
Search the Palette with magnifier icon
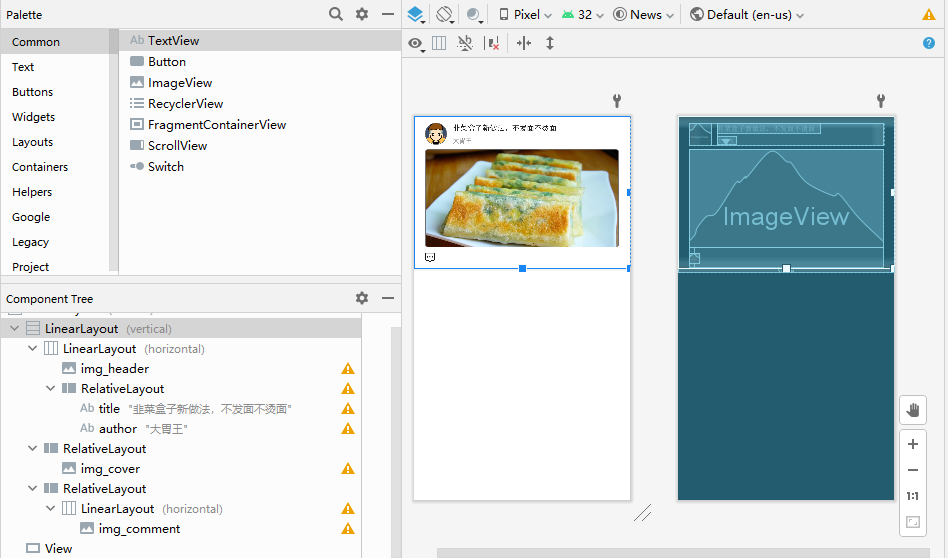(x=336, y=15)
